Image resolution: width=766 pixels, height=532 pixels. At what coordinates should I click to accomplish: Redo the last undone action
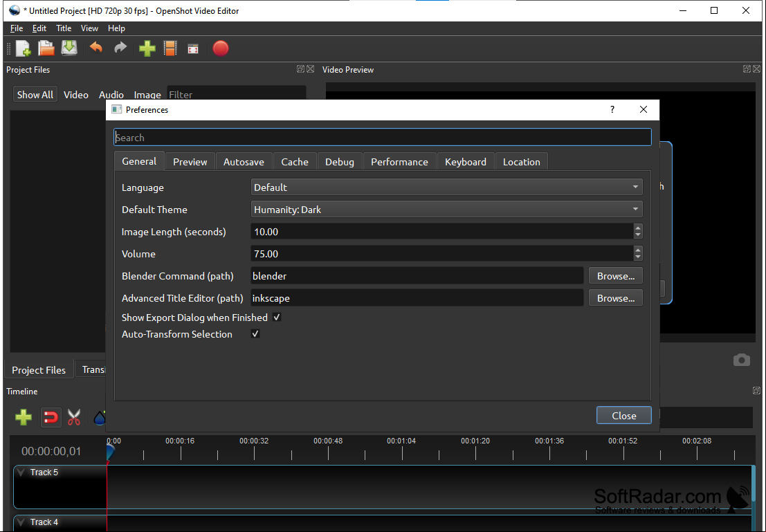click(120, 48)
